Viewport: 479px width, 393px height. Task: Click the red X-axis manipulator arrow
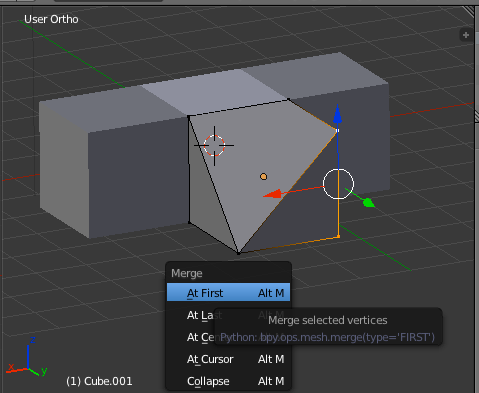click(x=273, y=194)
